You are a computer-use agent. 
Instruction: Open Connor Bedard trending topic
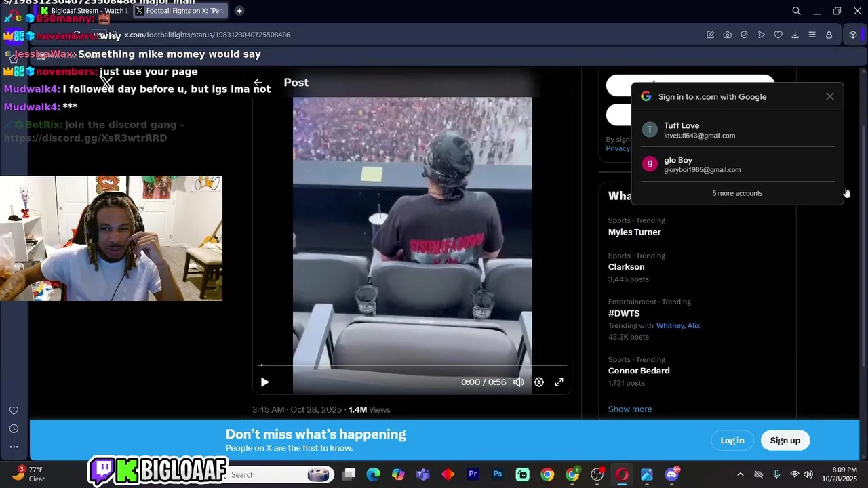pyautogui.click(x=639, y=371)
